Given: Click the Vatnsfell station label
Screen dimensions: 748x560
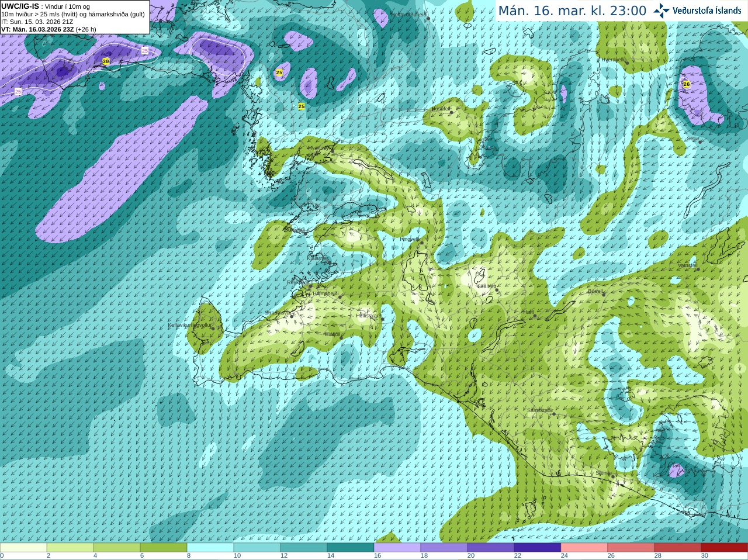Looking at the screenshot, I should (687, 265).
